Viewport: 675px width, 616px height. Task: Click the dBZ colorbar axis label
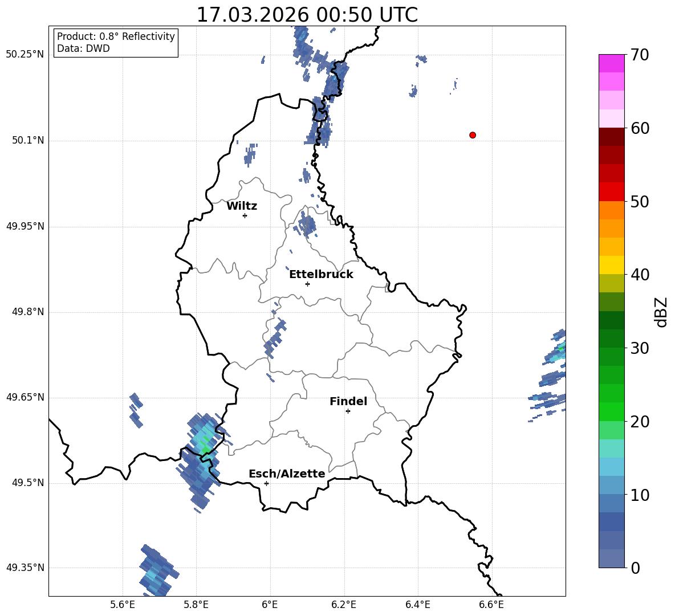(660, 312)
